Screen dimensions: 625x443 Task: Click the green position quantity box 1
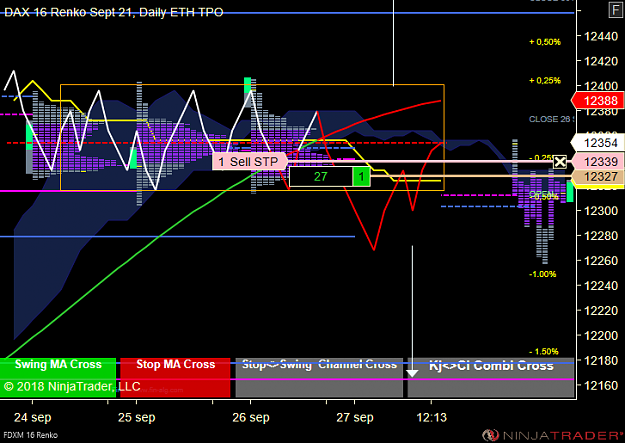(x=361, y=177)
